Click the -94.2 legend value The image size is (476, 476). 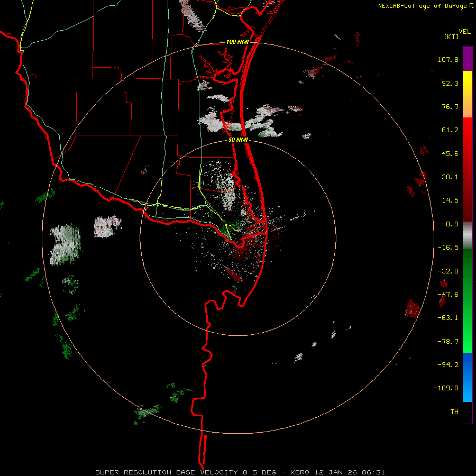coord(448,365)
